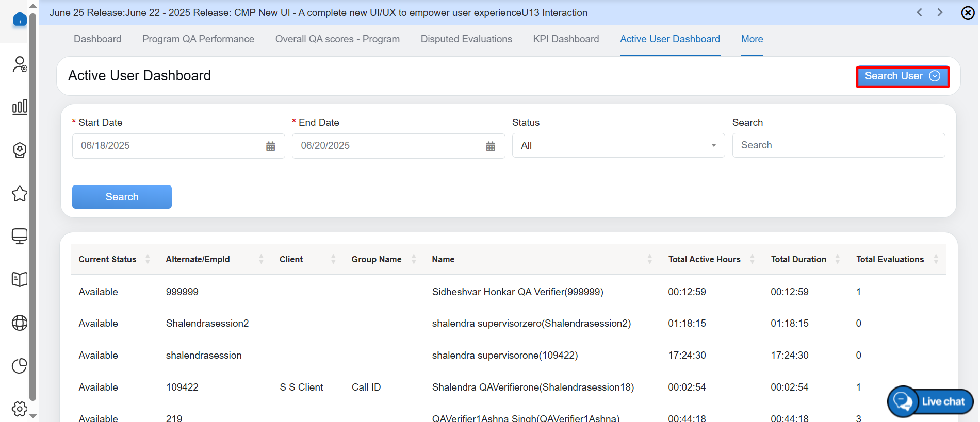The height and width of the screenshot is (422, 980).
Task: Open the More tab menu
Action: point(752,39)
